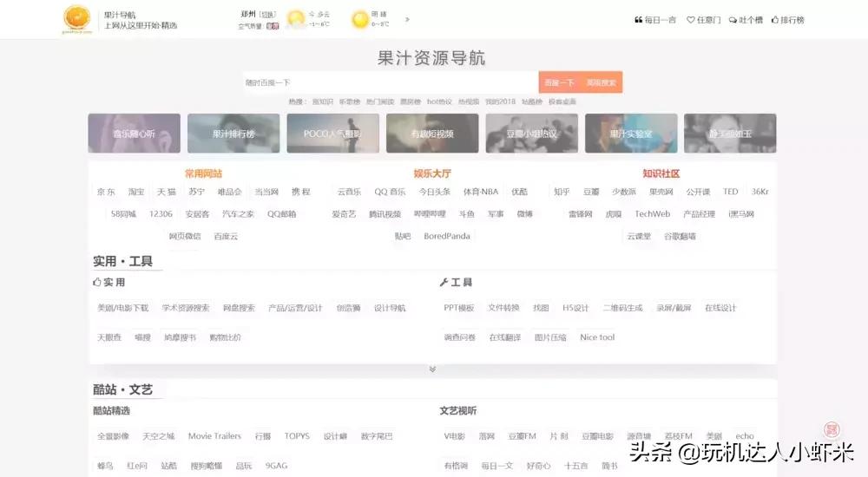Screen dimensions: 868x477
Task: Open the TED link
Action: [730, 192]
